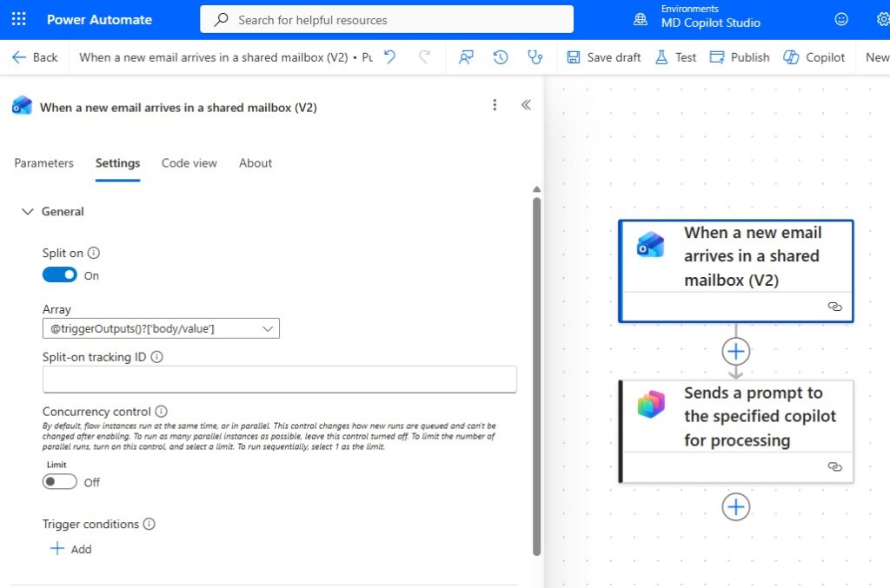The image size is (890, 588).
Task: Open version history clock icon
Action: [501, 57]
